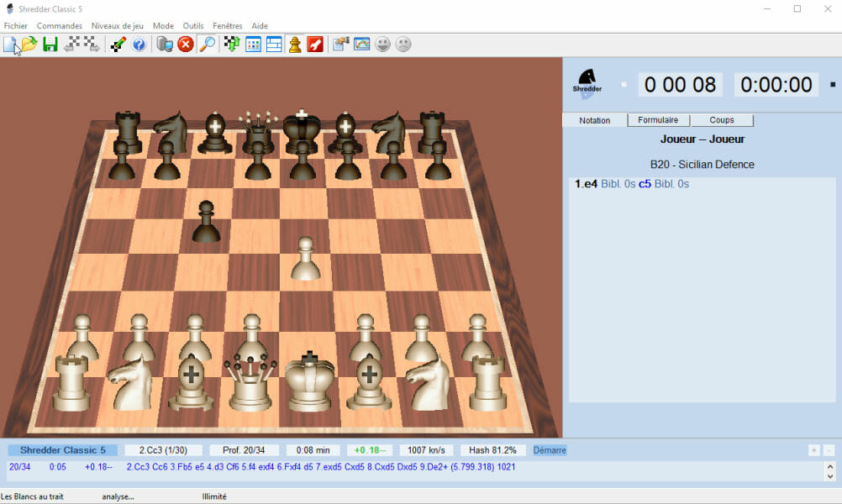Open the blue grid window layout icon

coord(253,44)
